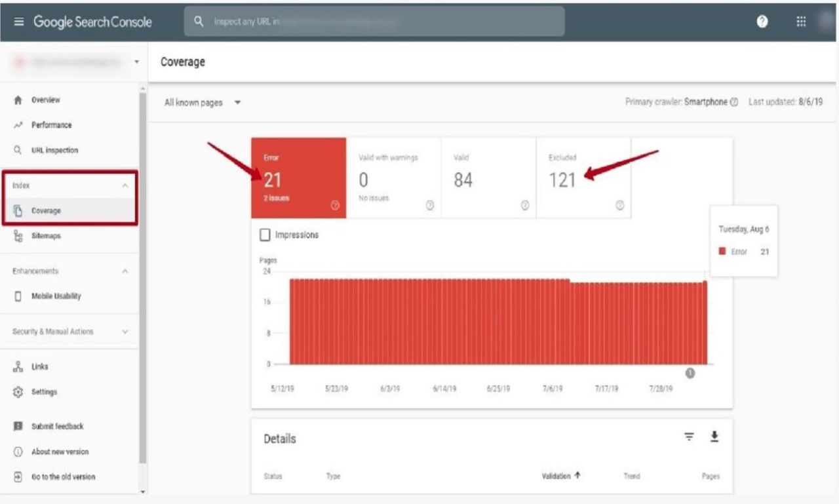Expand Security & Manual Actions section
839x504 pixels.
tap(125, 332)
